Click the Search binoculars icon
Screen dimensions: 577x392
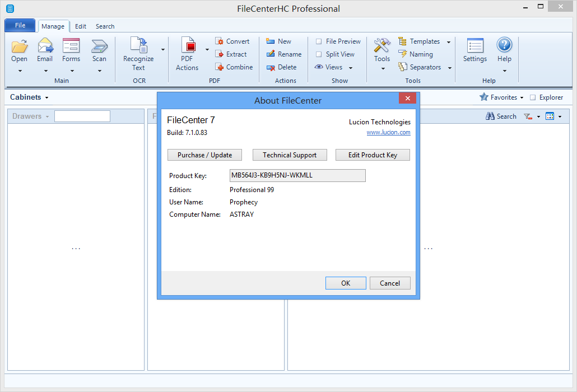pos(490,116)
